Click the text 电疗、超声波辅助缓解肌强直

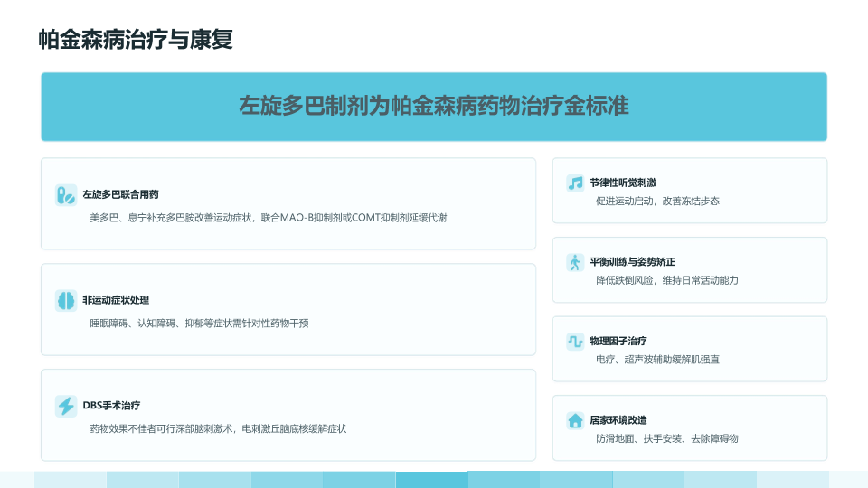point(657,360)
